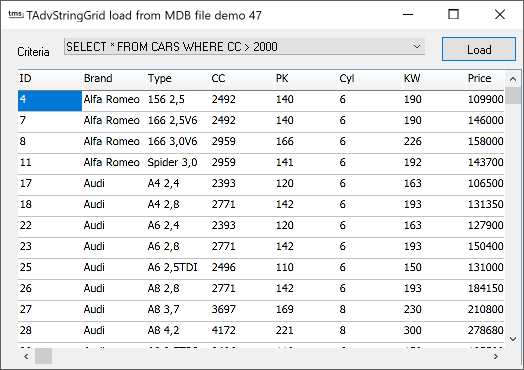The image size is (524, 370).
Task: Click Price cell 184150
Action: pos(485,290)
